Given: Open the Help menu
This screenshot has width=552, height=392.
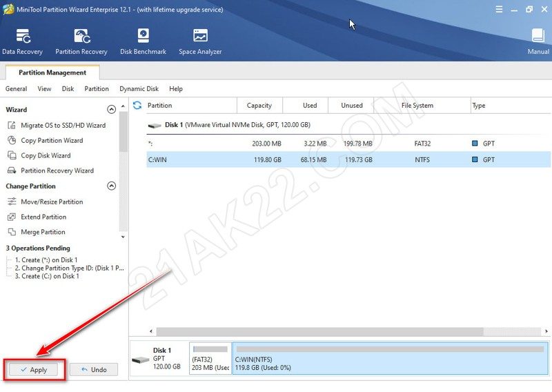Looking at the screenshot, I should (176, 89).
